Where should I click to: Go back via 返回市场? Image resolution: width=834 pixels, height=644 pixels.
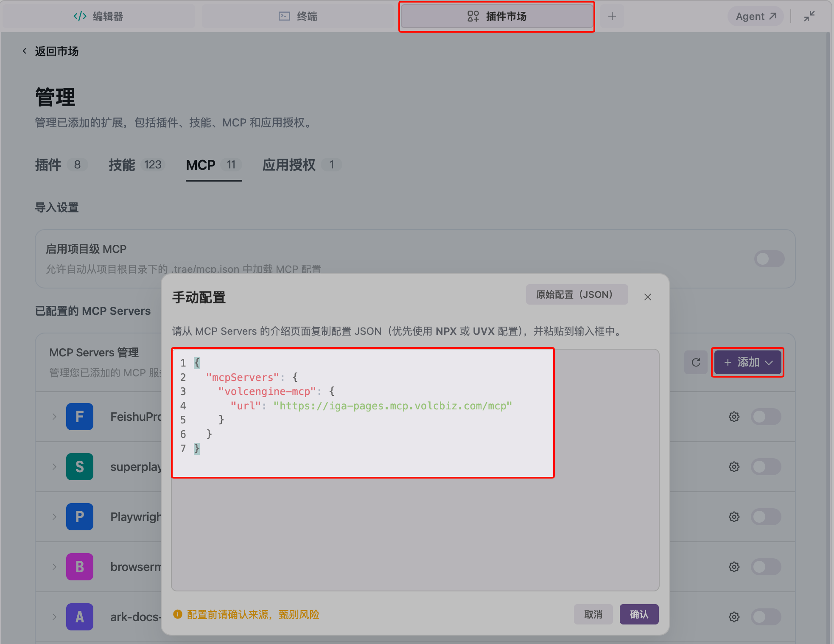50,51
